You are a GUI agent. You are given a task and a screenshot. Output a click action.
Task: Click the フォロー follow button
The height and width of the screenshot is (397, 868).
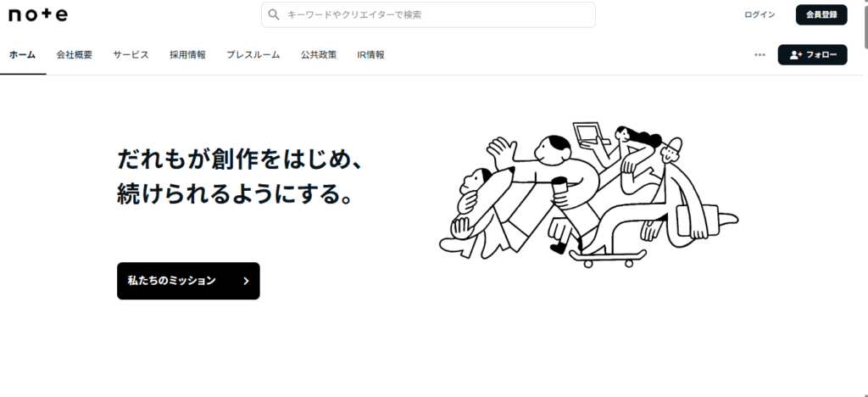coord(812,55)
